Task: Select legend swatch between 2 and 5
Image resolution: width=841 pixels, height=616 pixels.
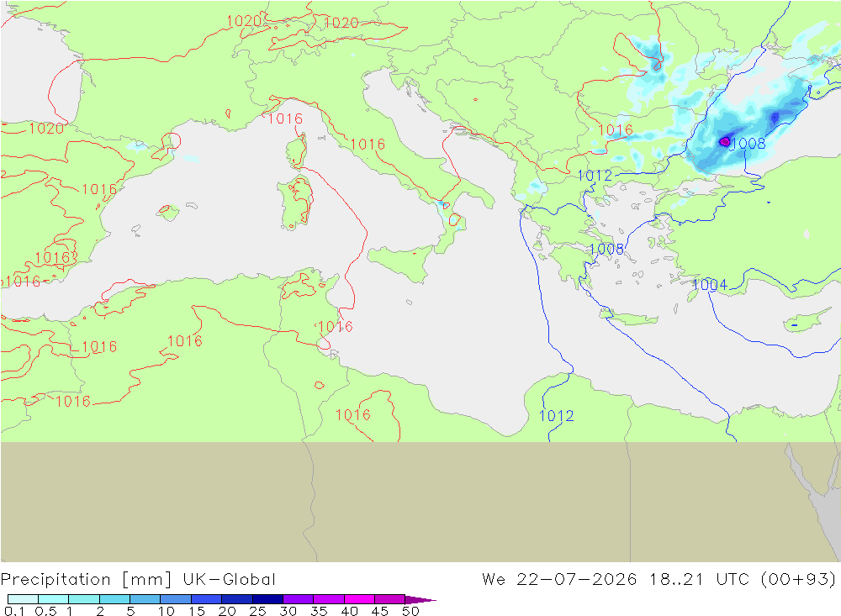Action: 114,599
